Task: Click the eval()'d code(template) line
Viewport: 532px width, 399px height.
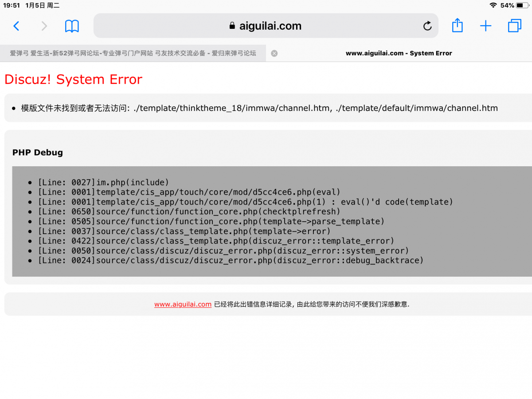Action: tap(246, 202)
